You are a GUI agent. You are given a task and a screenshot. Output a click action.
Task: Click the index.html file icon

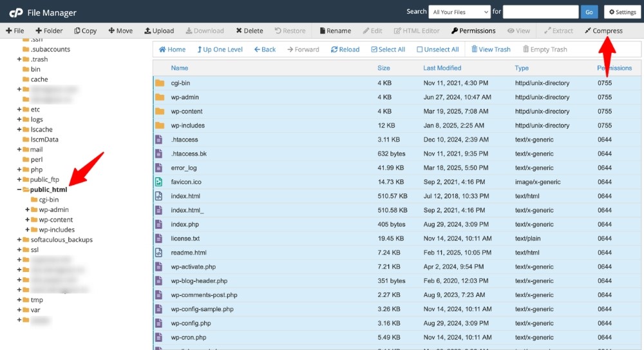point(159,196)
